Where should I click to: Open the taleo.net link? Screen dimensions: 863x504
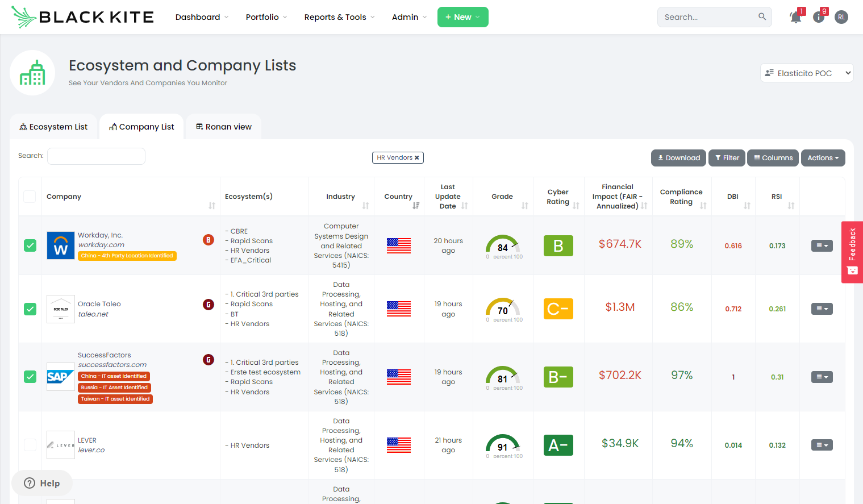coord(93,314)
